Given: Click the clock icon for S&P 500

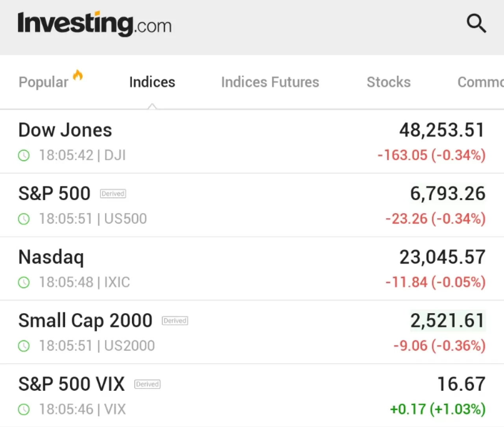Looking at the screenshot, I should [x=24, y=219].
